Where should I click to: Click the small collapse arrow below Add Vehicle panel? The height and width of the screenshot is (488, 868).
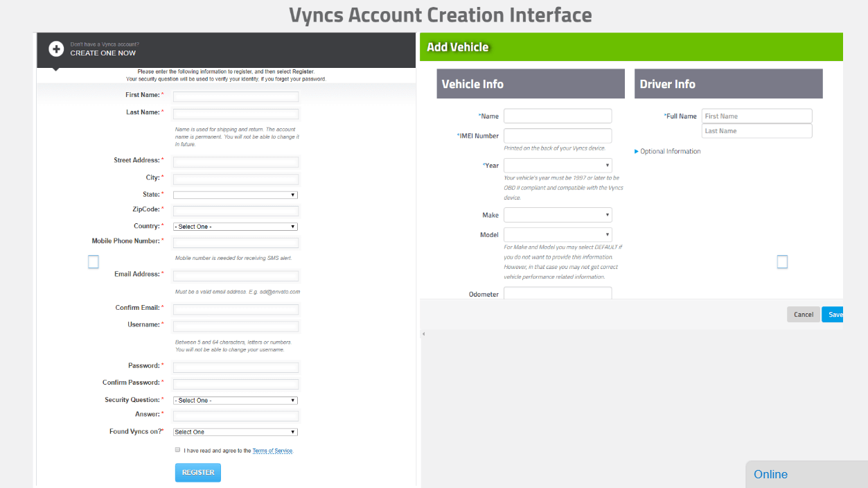pyautogui.click(x=423, y=334)
